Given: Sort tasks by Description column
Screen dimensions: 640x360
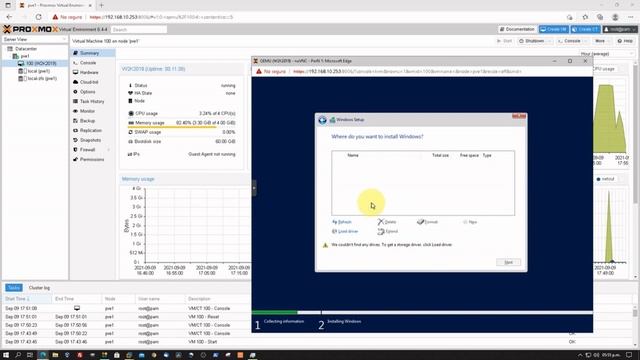Looking at the screenshot, I should [x=217, y=299].
